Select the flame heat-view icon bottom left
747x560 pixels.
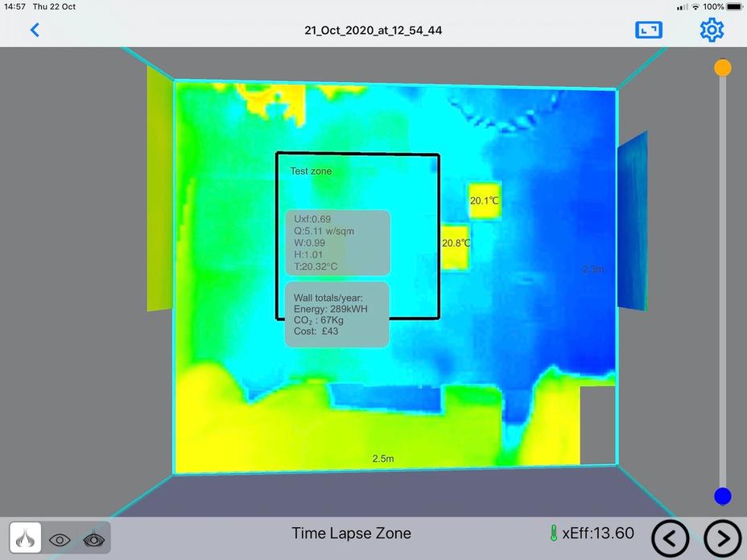click(24, 539)
